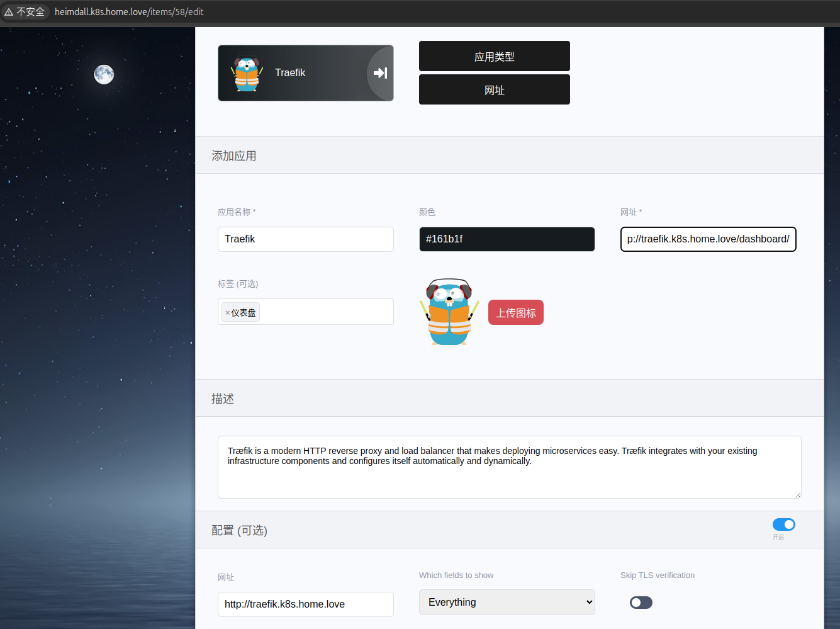Click the insecure warning icon in address bar

coord(9,12)
